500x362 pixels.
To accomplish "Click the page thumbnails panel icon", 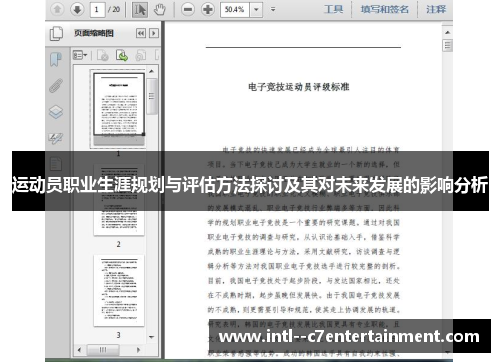I will pos(56,33).
